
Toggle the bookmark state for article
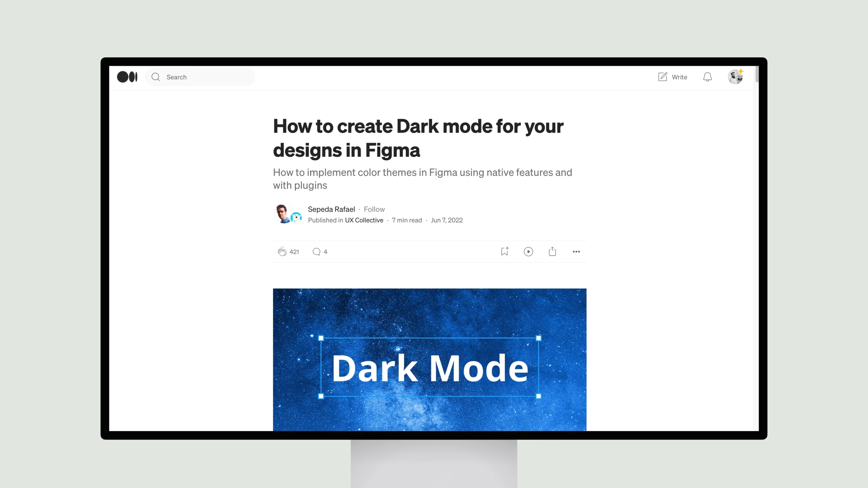click(504, 251)
